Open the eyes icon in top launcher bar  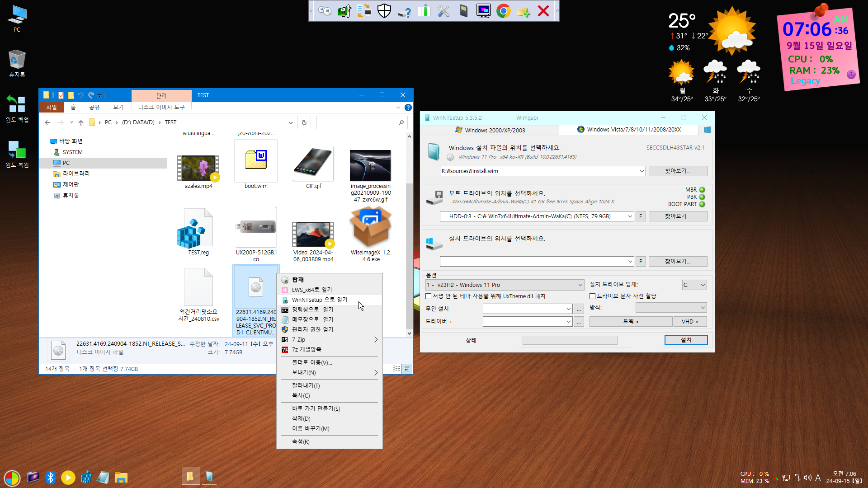325,11
